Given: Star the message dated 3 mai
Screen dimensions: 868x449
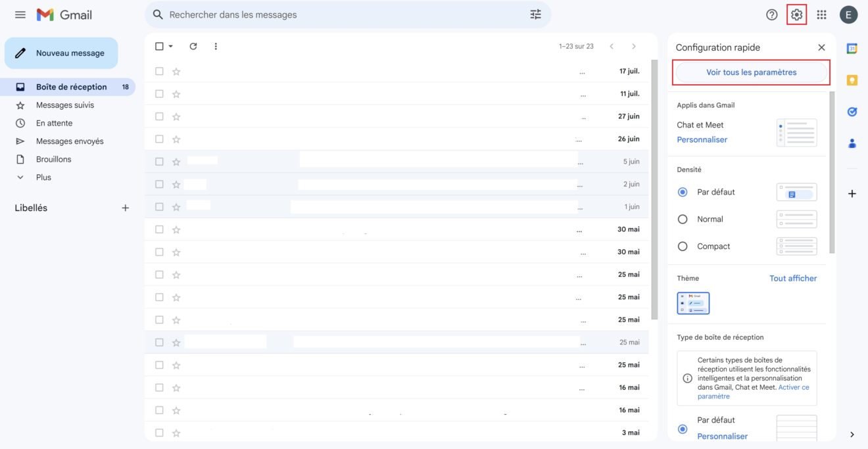Looking at the screenshot, I should click(176, 433).
